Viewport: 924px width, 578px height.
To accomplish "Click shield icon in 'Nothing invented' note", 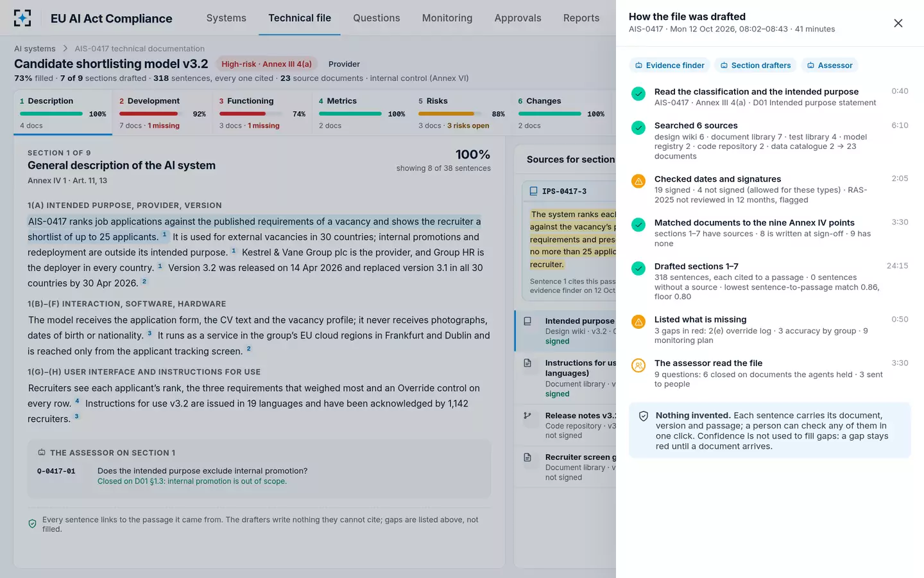I will click(x=644, y=416).
